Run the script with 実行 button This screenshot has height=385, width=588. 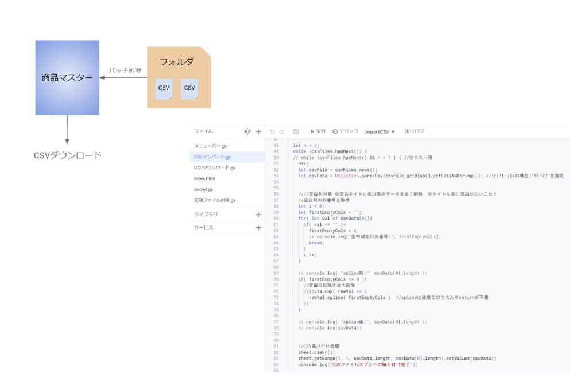(318, 131)
